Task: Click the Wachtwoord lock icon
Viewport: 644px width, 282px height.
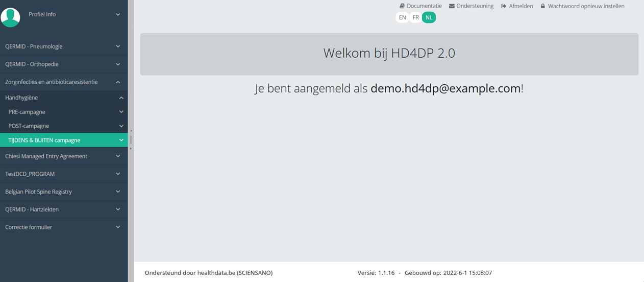Action: point(543,6)
